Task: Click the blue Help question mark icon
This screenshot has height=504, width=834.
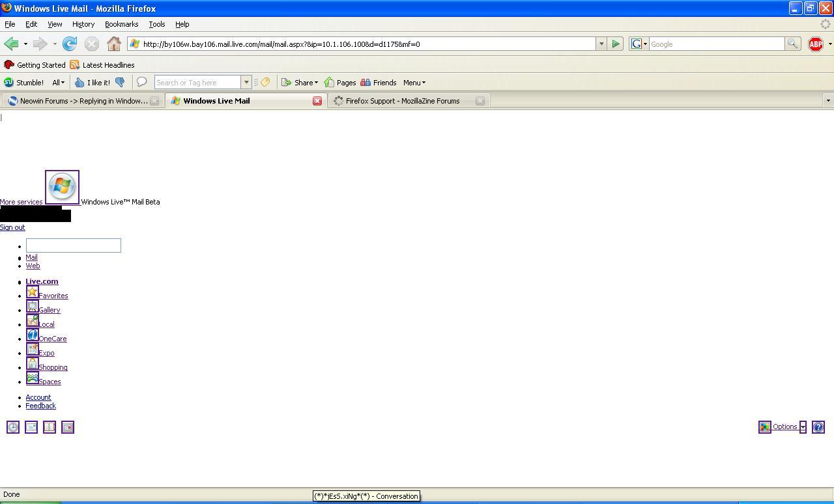Action: click(818, 427)
